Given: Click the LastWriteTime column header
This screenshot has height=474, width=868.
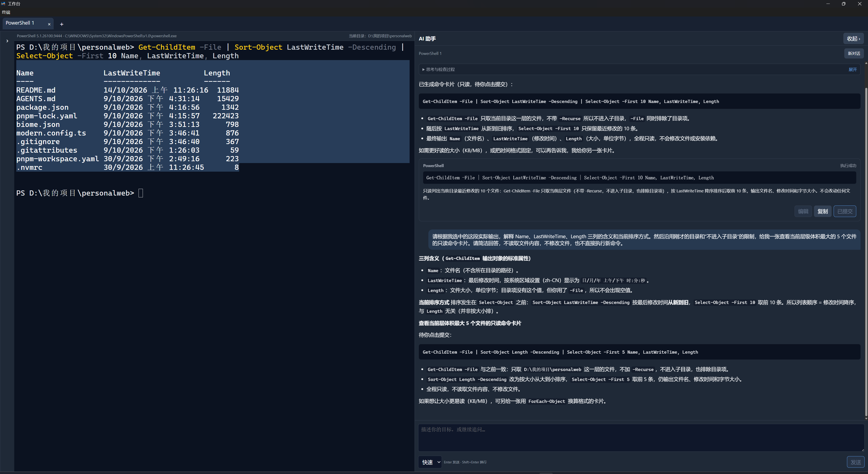Looking at the screenshot, I should [x=131, y=73].
